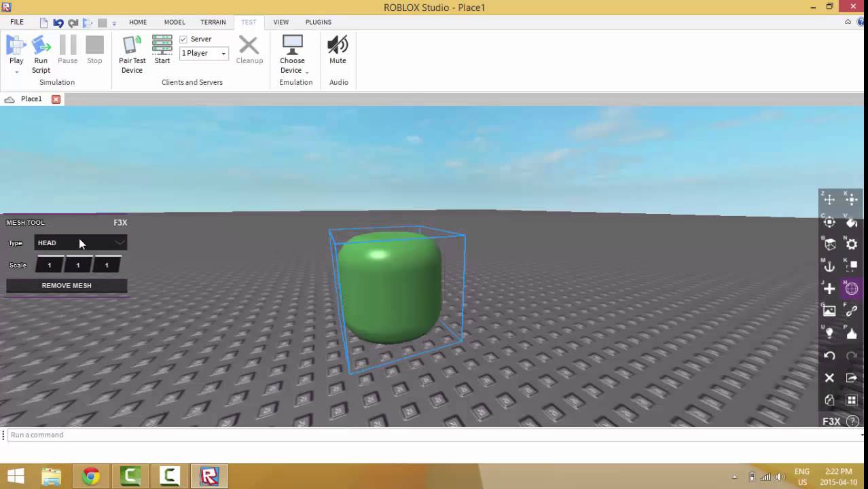Click the system tray volume icon
The width and height of the screenshot is (868, 489).
coord(781,477)
